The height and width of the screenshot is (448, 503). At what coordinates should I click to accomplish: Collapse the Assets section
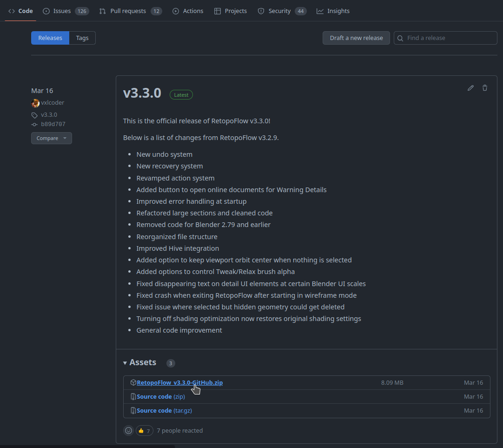click(x=125, y=362)
